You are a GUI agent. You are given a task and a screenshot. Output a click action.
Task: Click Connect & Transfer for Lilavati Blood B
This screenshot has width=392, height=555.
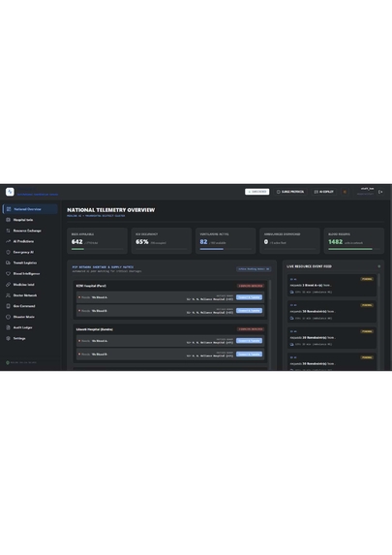[249, 354]
